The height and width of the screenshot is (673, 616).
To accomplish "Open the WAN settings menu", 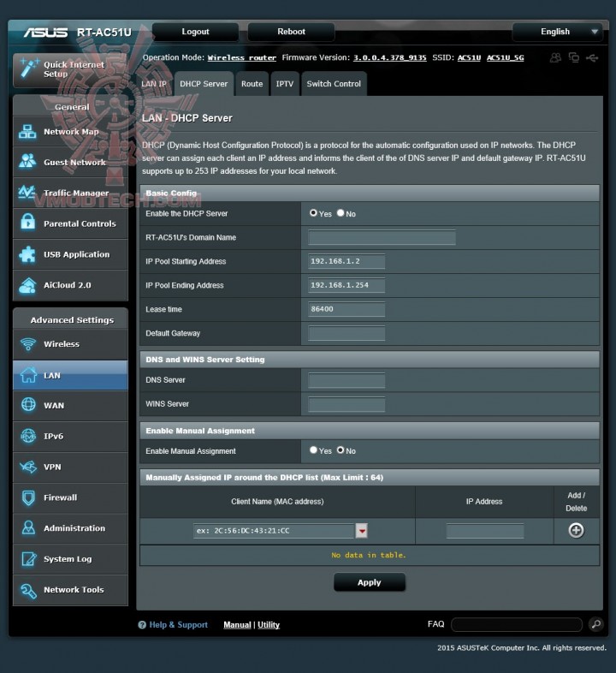I will (70, 405).
